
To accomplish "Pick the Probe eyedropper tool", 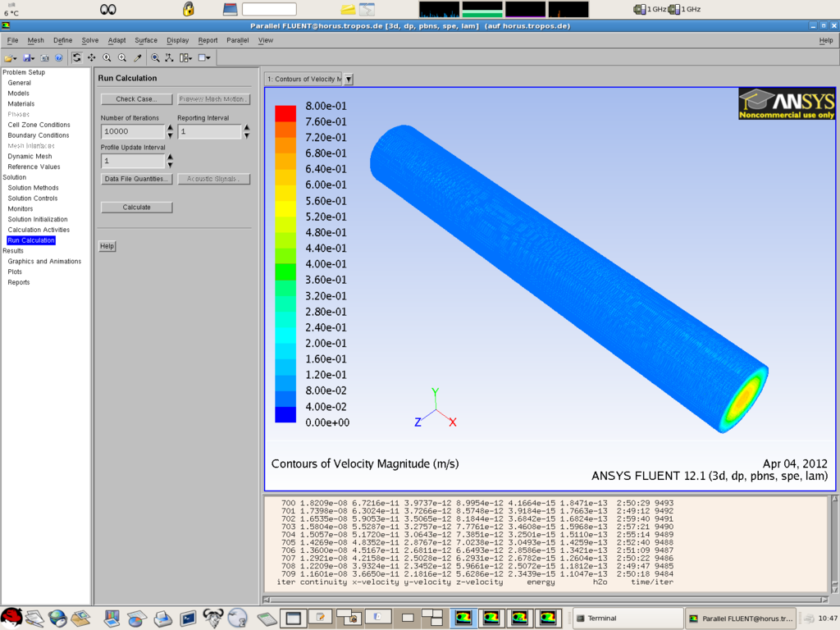I will point(138,57).
